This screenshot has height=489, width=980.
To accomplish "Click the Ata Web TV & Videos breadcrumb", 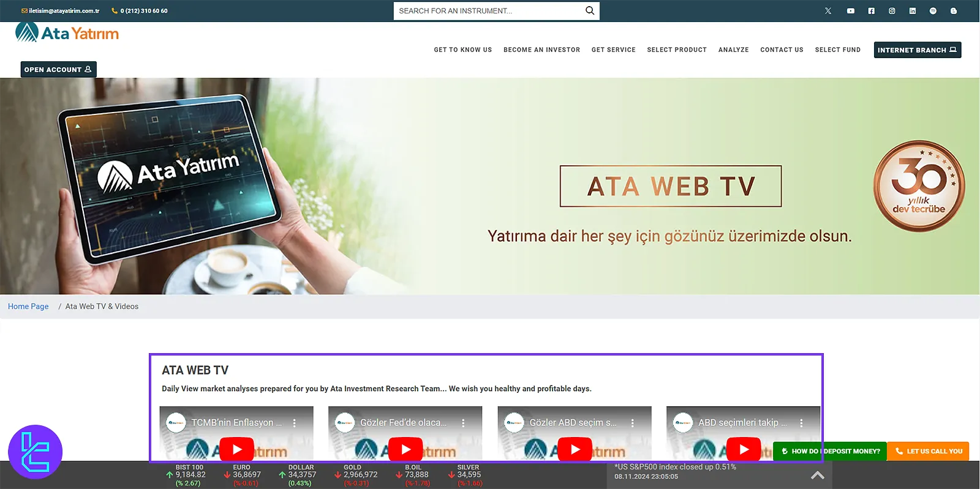I will tap(102, 307).
